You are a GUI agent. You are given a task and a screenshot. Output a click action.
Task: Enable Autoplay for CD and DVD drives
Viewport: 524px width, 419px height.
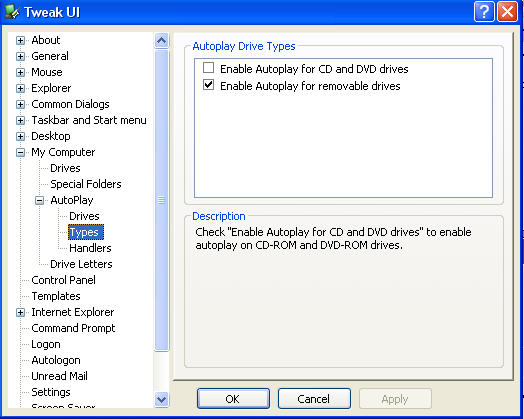(209, 68)
